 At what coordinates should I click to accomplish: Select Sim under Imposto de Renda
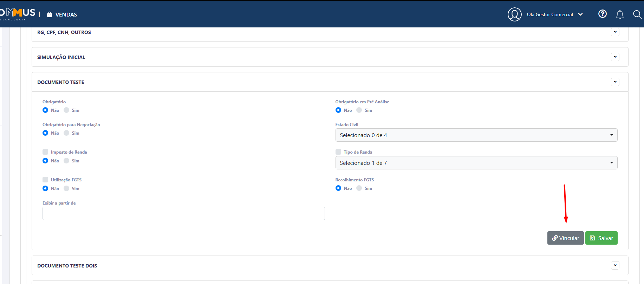tap(66, 161)
